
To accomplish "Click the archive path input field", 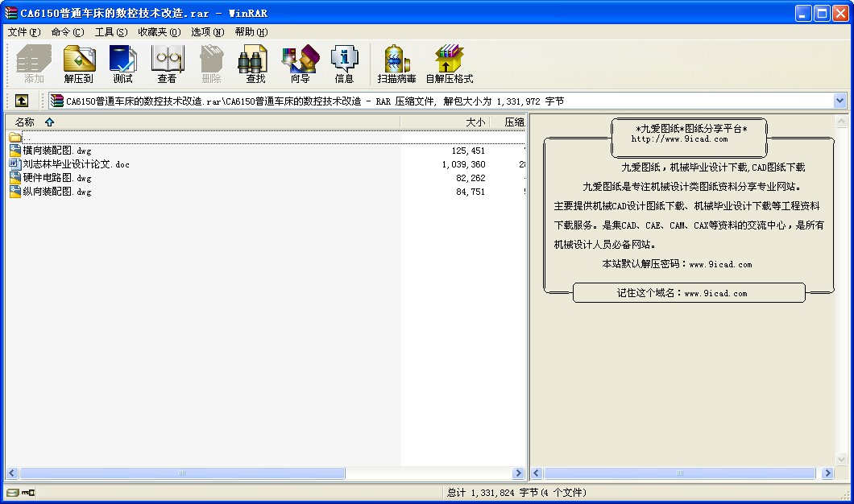I will pyautogui.click(x=446, y=101).
